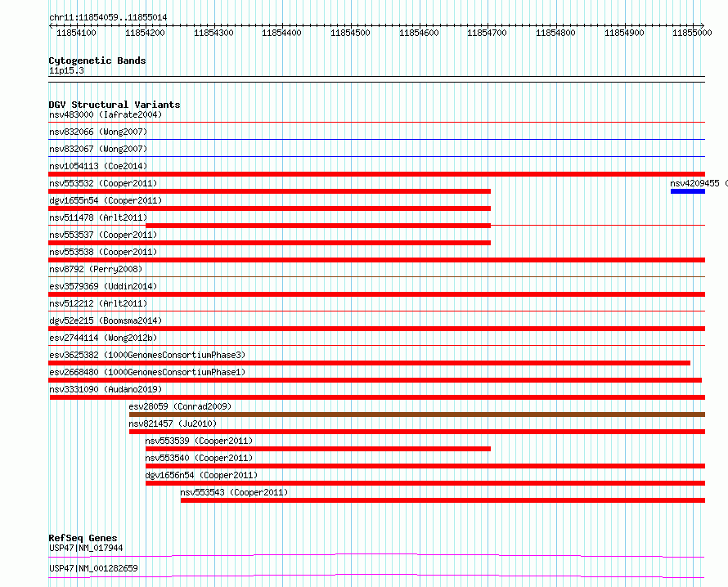Select the Cytogenetic Bands track title
Image resolution: width=728 pixels, height=587 pixels.
[97, 60]
